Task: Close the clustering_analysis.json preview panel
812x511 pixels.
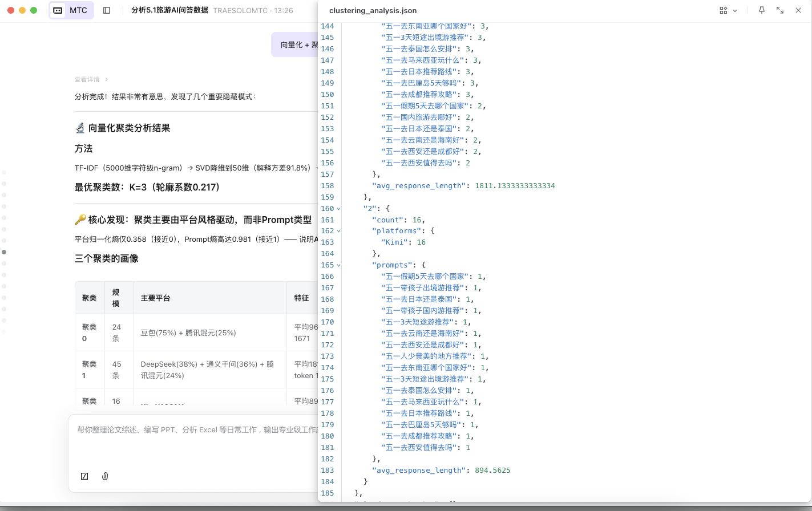Action: coord(798,10)
